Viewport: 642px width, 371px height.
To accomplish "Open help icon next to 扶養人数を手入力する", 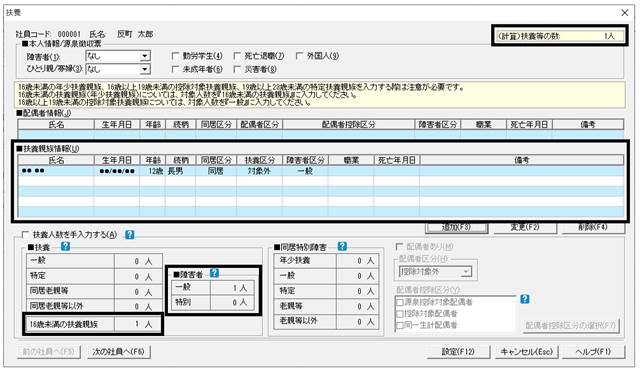I will point(130,235).
